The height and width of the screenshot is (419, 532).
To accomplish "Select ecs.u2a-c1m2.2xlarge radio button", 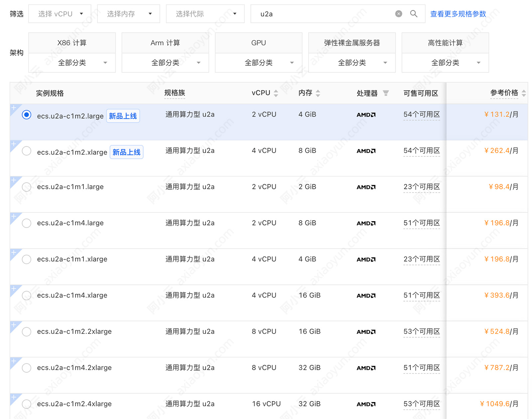I will coord(27,332).
